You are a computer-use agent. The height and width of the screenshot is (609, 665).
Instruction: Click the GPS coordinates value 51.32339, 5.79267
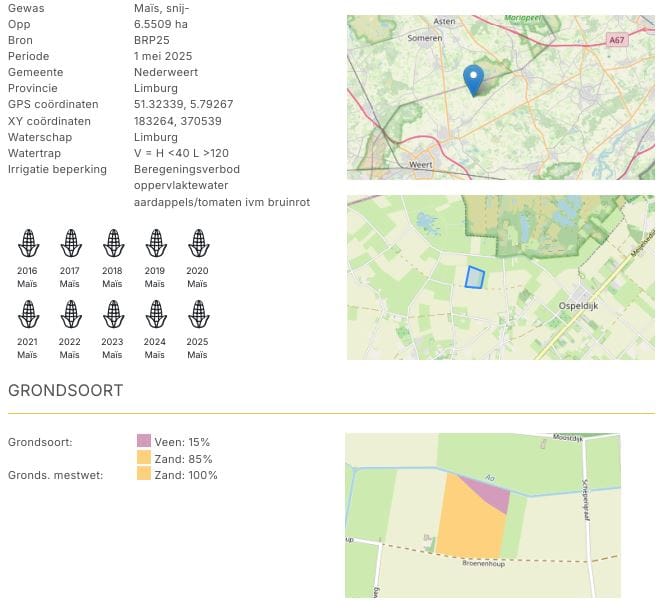[x=183, y=104]
